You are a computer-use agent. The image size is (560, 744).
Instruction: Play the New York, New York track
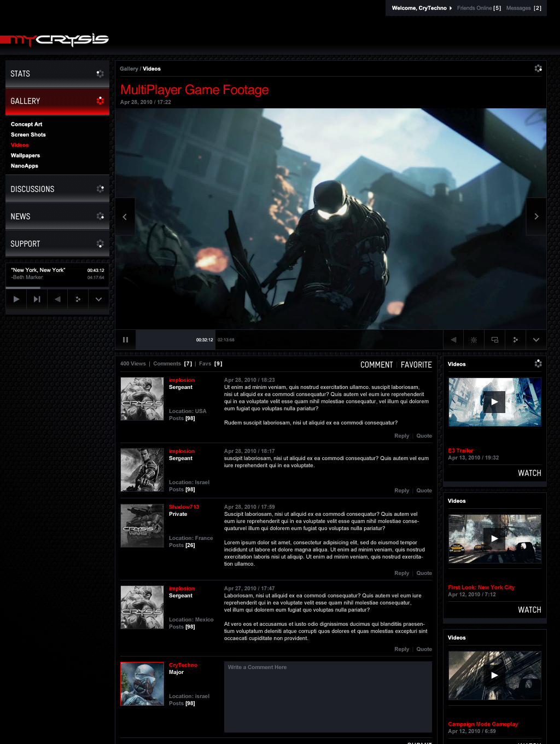(16, 299)
